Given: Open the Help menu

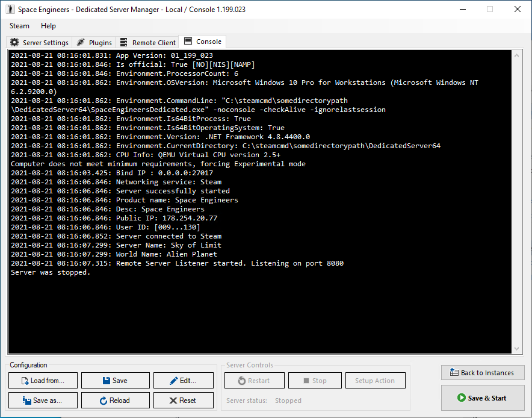Looking at the screenshot, I should (48, 26).
